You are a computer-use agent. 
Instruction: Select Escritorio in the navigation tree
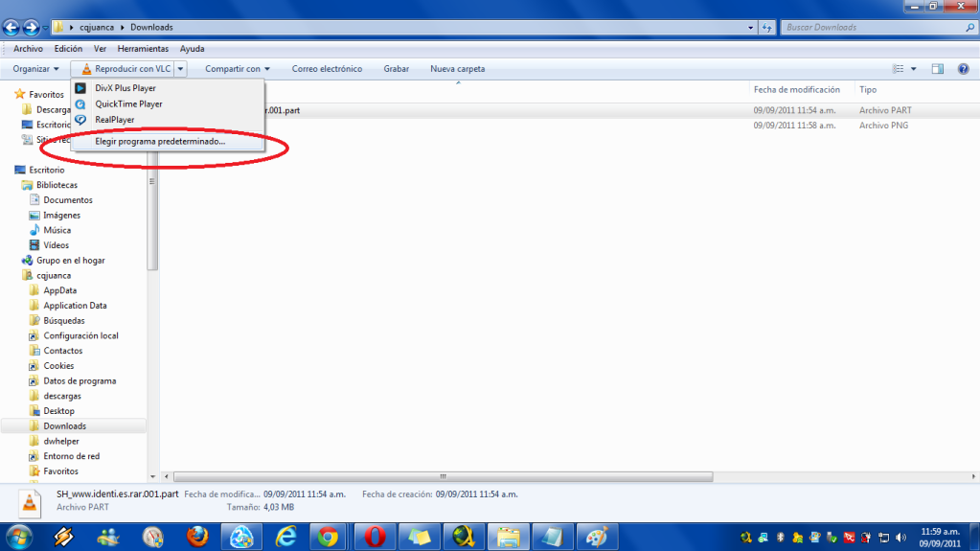pyautogui.click(x=39, y=170)
